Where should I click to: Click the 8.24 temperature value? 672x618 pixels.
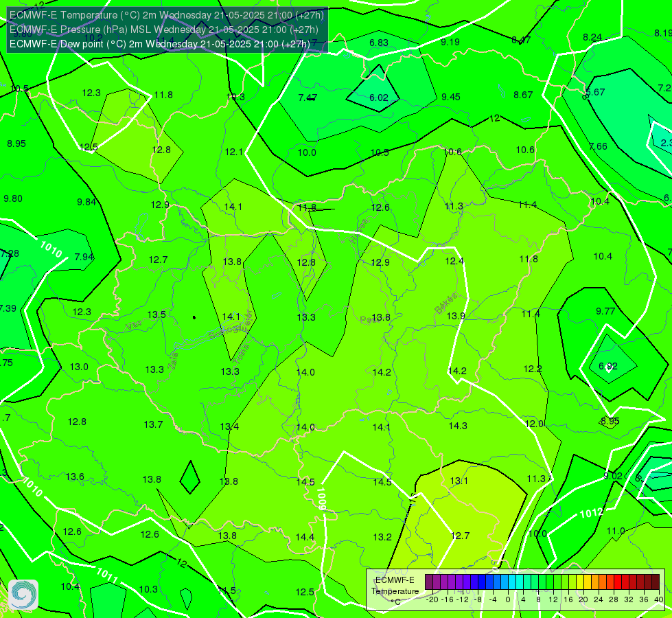(x=592, y=38)
